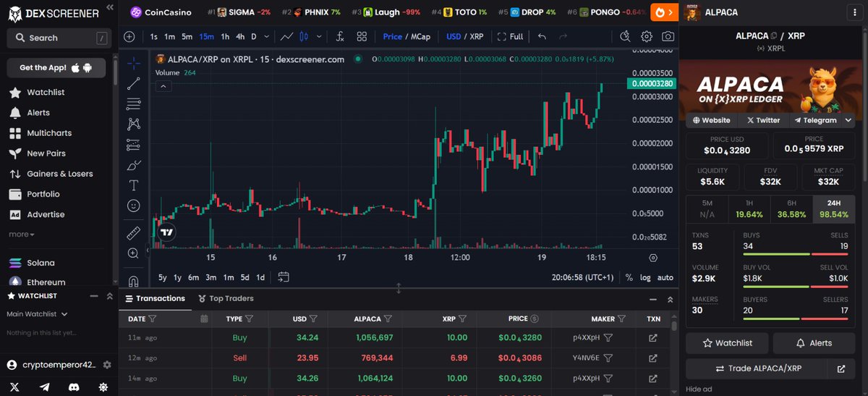Expand the sidebar more menu

(x=22, y=235)
